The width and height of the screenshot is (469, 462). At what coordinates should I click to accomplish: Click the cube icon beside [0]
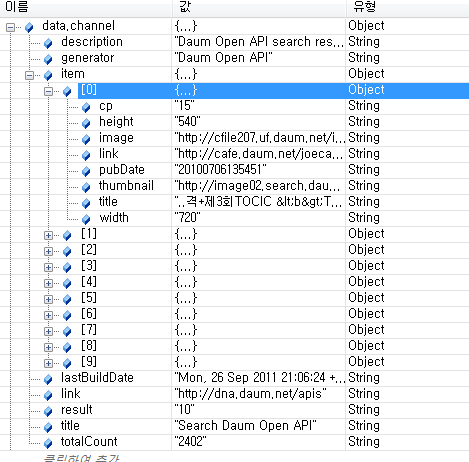[x=67, y=91]
